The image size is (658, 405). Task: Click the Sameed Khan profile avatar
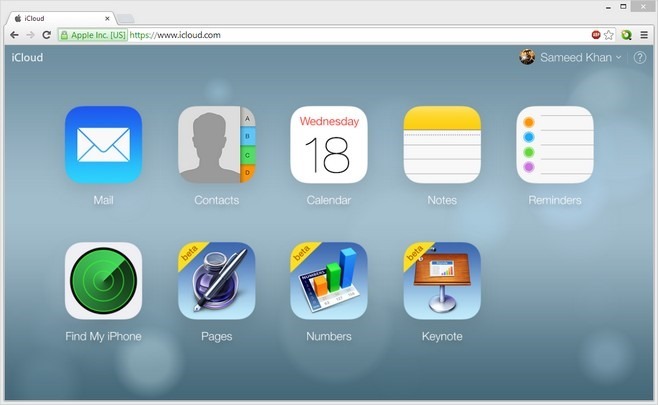pyautogui.click(x=527, y=57)
